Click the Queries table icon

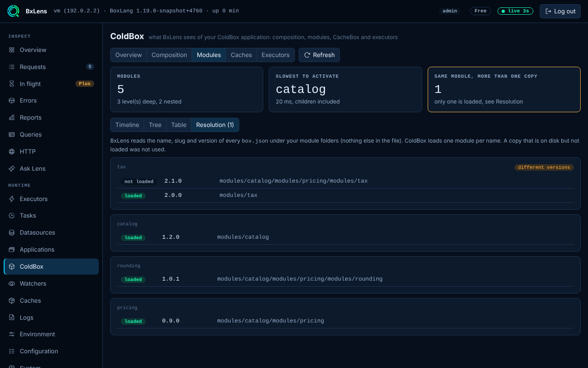(x=12, y=134)
